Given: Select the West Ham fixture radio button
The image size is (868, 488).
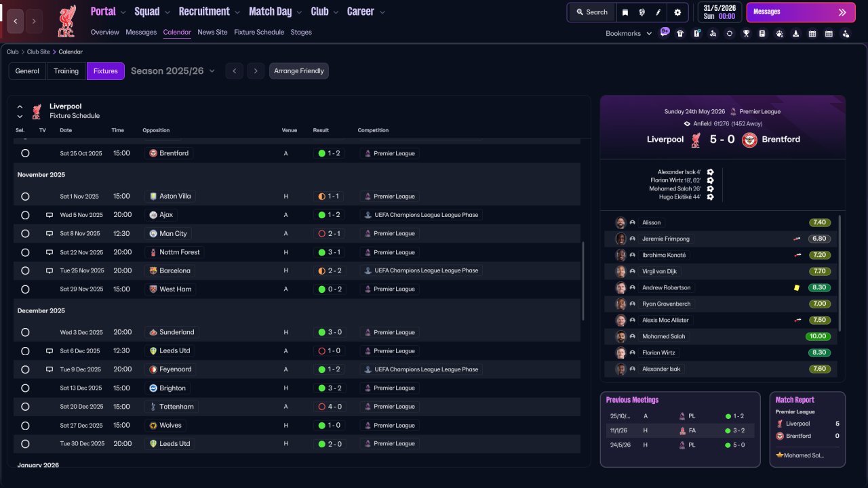Looking at the screenshot, I should (x=25, y=289).
